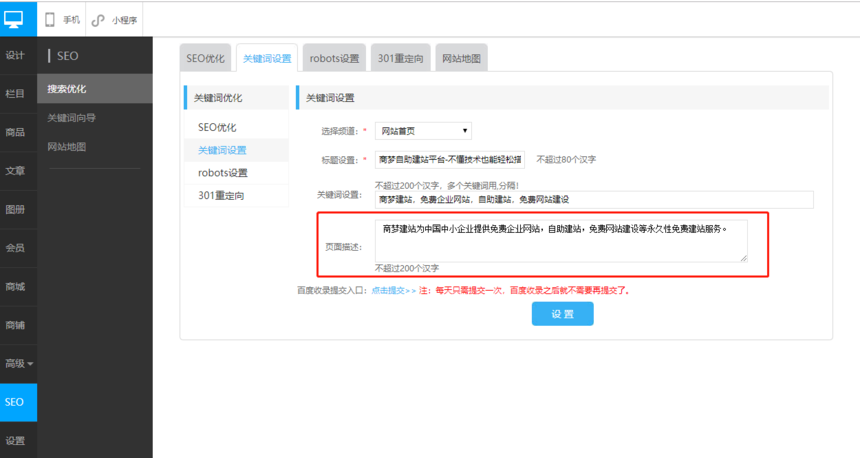Switch to the 301重定向 tab
Screen dimensions: 860x458
tap(400, 58)
